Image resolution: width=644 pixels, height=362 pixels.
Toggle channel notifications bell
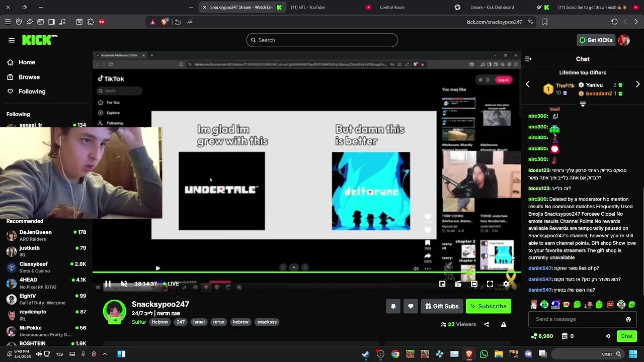click(x=393, y=306)
